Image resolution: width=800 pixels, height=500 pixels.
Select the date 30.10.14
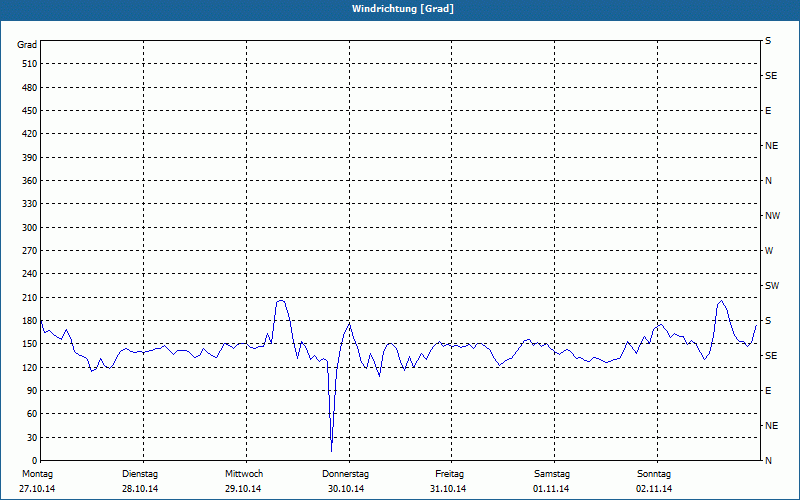[346, 489]
